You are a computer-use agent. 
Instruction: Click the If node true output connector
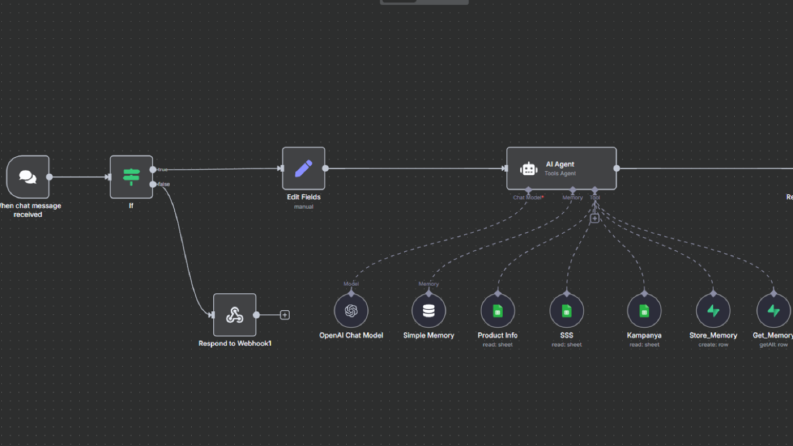pyautogui.click(x=153, y=169)
